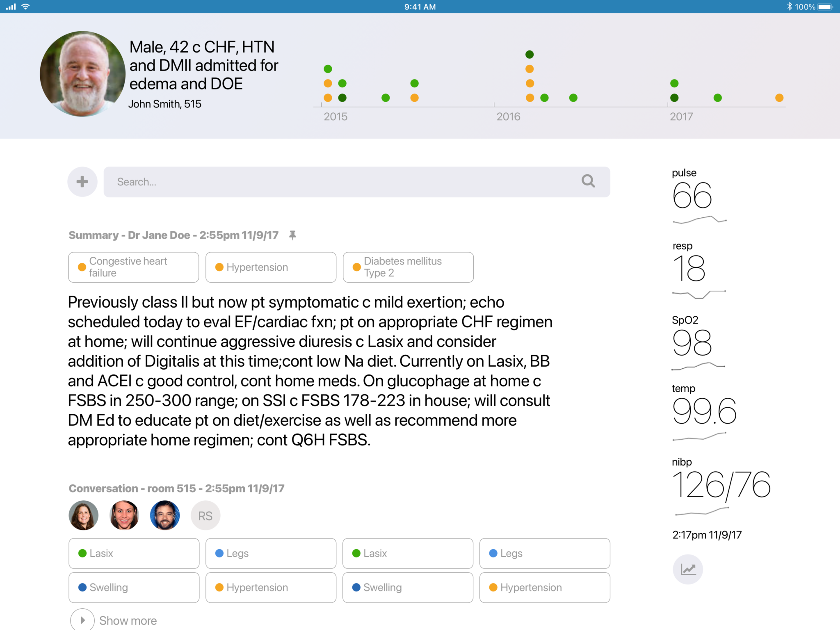Click the first Lasix conversation tag
The width and height of the screenshot is (840, 630).
[x=134, y=553]
